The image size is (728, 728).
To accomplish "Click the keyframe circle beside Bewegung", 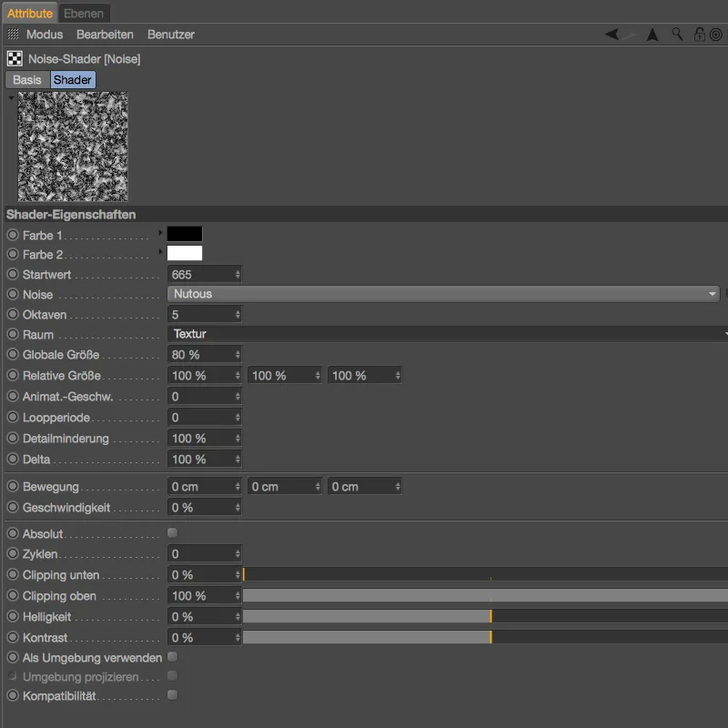I will click(x=13, y=486).
